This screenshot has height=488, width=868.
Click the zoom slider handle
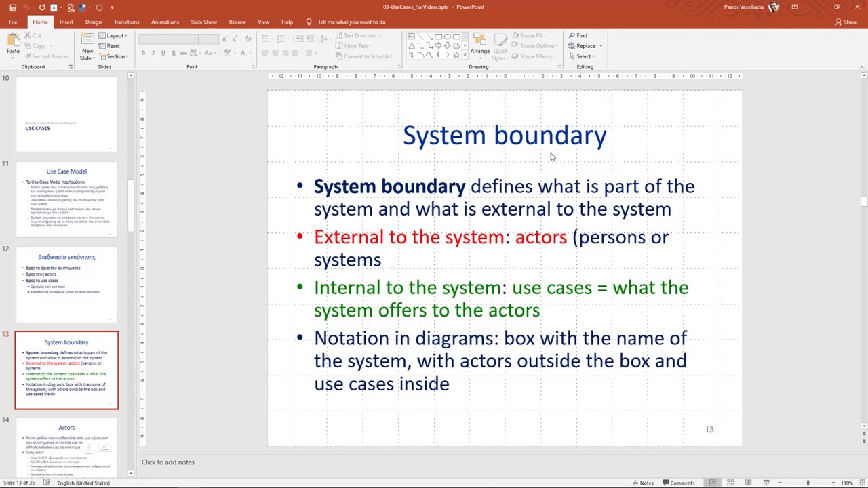tap(808, 483)
